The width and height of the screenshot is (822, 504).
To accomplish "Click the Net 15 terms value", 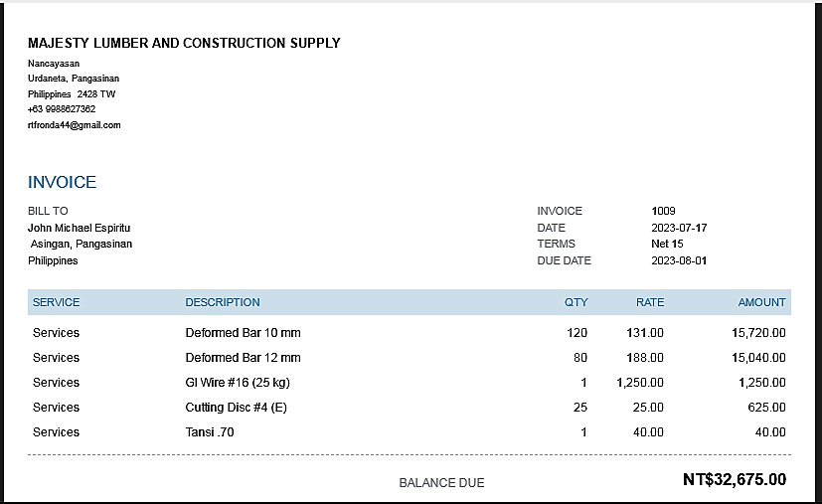I will (x=667, y=244).
